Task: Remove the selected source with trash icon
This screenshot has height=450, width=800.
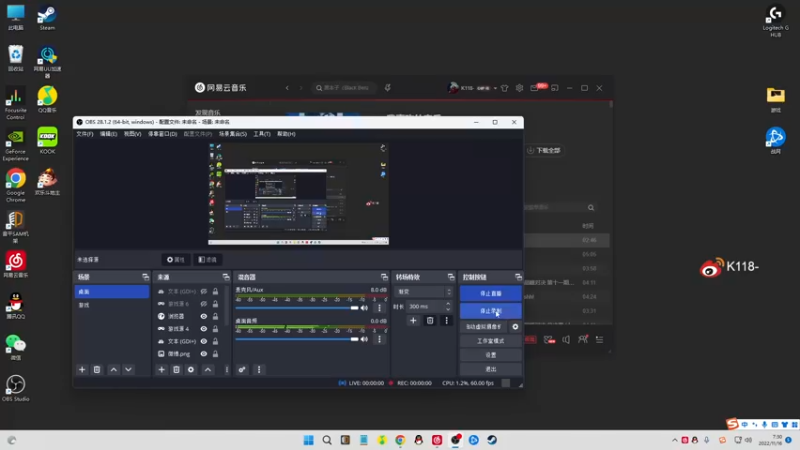Action: click(x=177, y=369)
